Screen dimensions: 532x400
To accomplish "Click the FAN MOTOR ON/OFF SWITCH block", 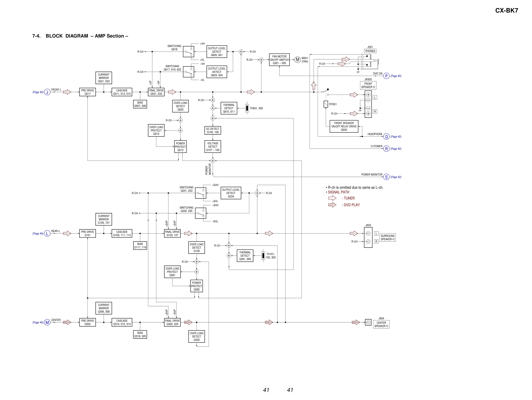I will click(x=279, y=60).
